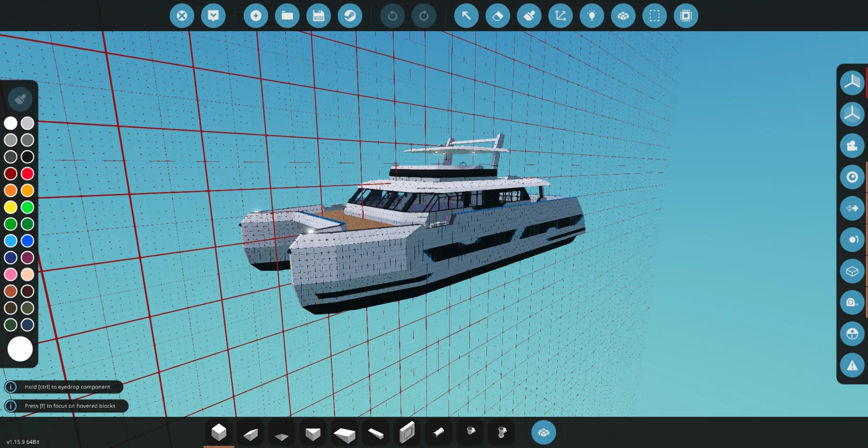Close the editor with the X button
This screenshot has width=868, height=448.
click(182, 16)
